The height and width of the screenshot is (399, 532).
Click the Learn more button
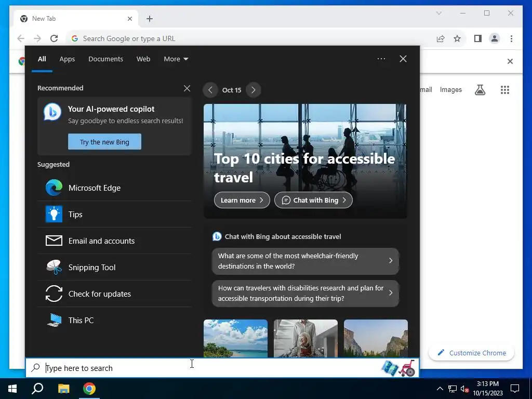242,200
